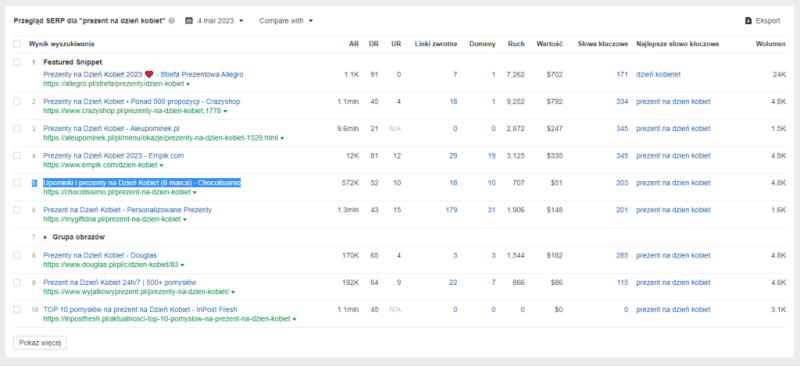Check the Crazyshop result checkbox
Image resolution: width=800 pixels, height=366 pixels.
pyautogui.click(x=17, y=102)
